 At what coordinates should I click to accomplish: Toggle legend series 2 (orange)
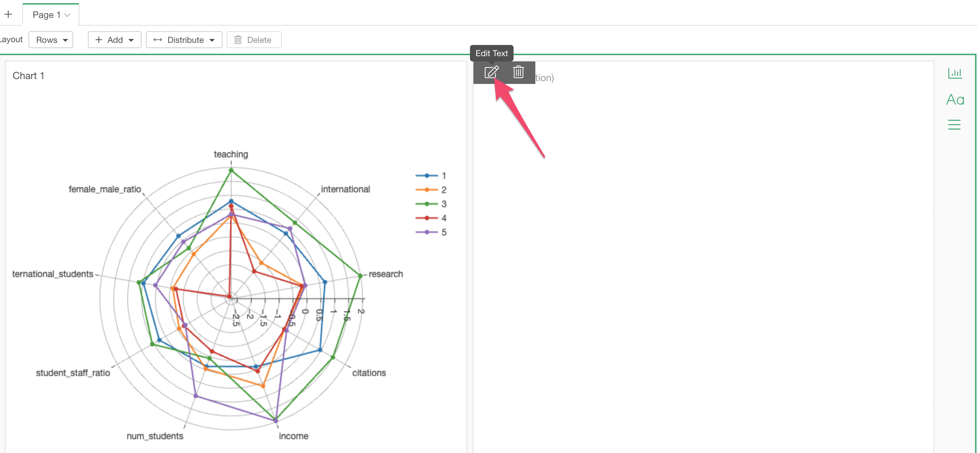pyautogui.click(x=431, y=190)
